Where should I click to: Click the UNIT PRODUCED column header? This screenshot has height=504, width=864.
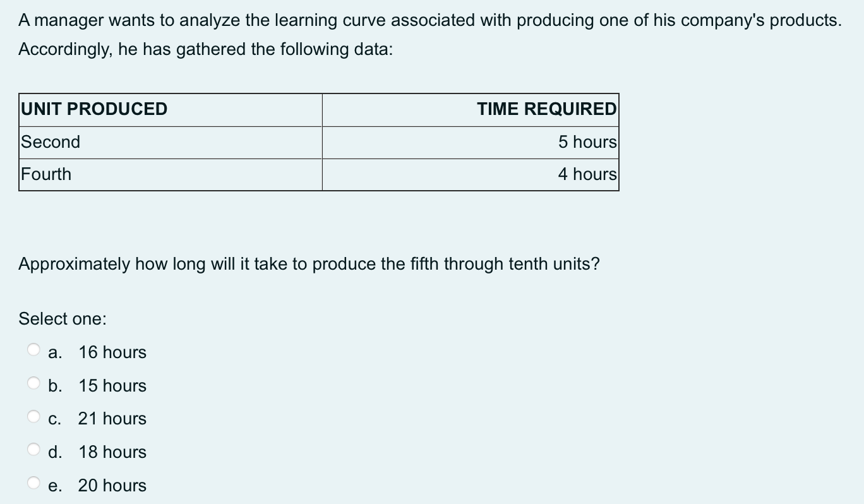point(93,109)
